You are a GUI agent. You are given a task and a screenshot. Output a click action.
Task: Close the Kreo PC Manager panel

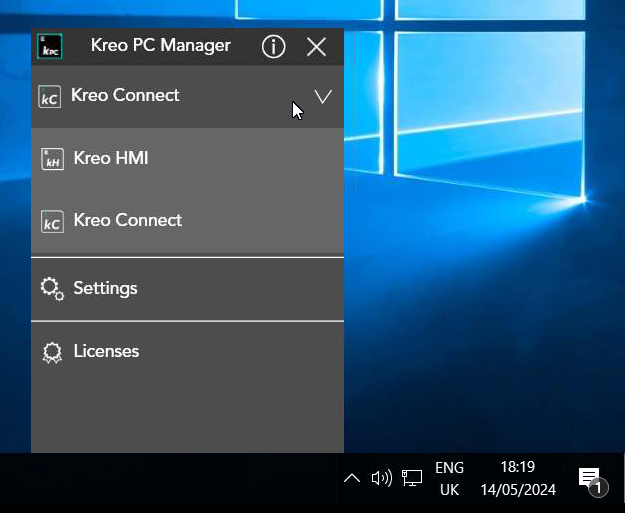pyautogui.click(x=316, y=46)
